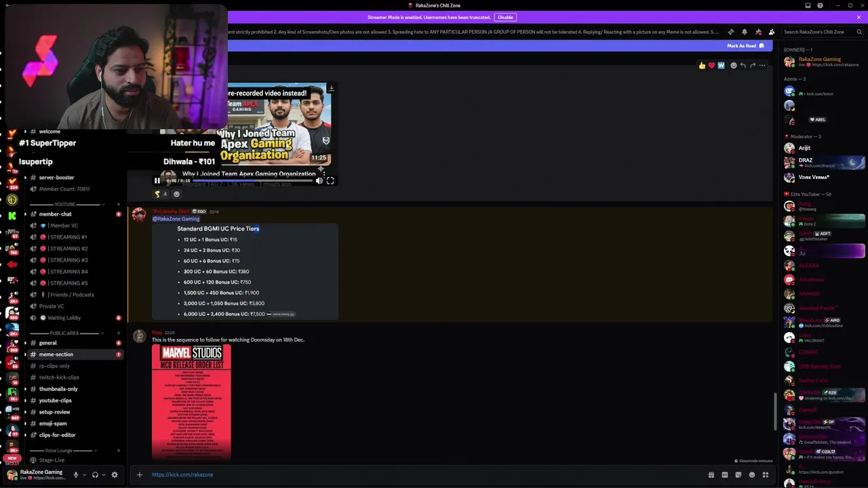Screen dimensions: 868x488
Task: Reply to the hovered message
Action: click(x=743, y=66)
